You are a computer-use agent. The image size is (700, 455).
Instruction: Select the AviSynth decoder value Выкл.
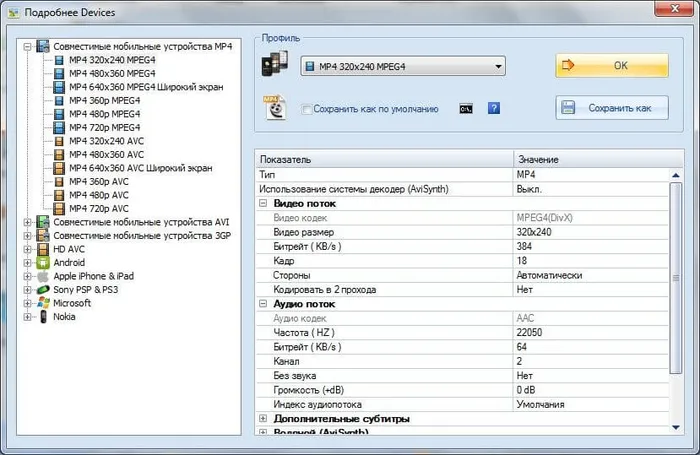[x=529, y=189]
